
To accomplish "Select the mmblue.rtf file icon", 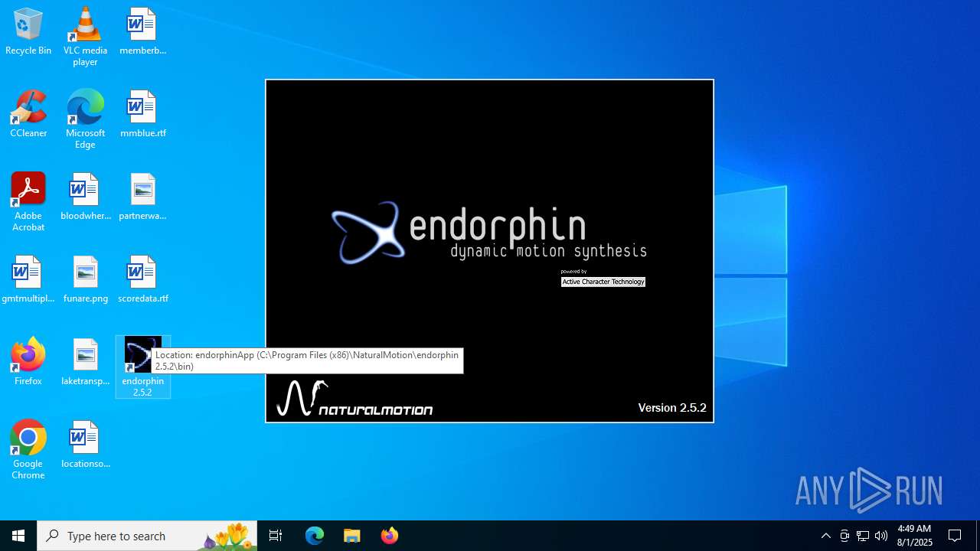I will coord(142,115).
